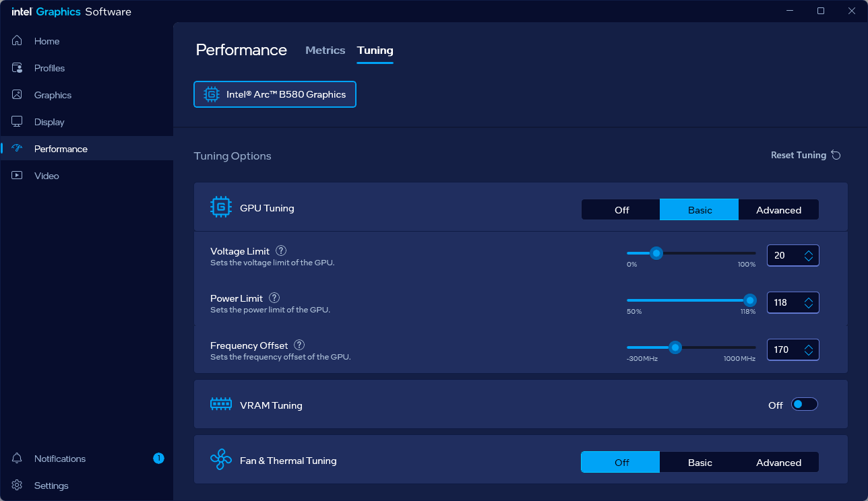Click the Power Limit value stepper arrows
The height and width of the screenshot is (501, 868).
(x=808, y=303)
